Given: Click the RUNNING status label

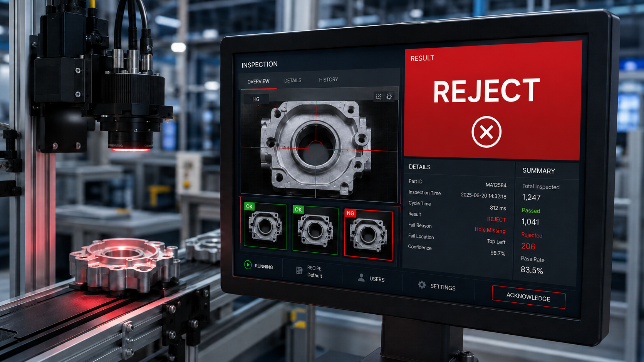Looking at the screenshot, I should click(264, 267).
